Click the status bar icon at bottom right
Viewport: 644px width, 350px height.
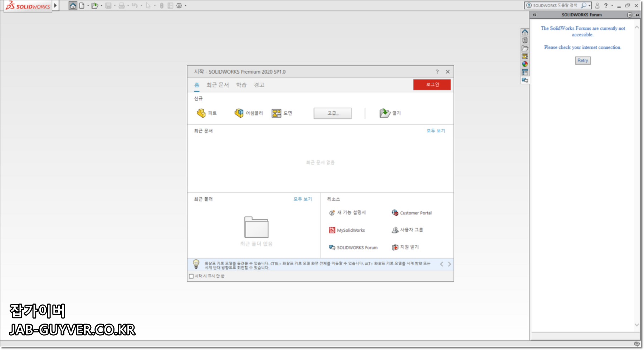[x=636, y=344]
